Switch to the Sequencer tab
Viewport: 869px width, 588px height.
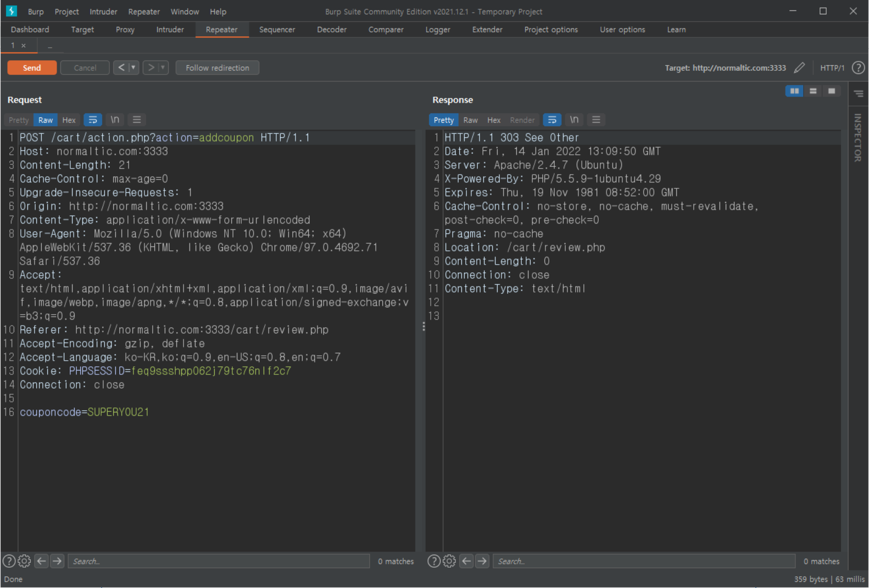[277, 30]
